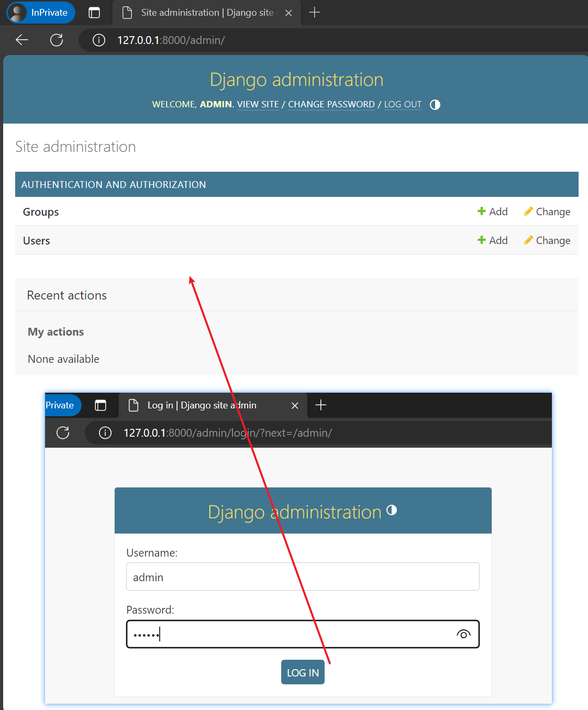Open a new tab with the plus icon
Viewport: 588px width, 710px height.
point(314,13)
